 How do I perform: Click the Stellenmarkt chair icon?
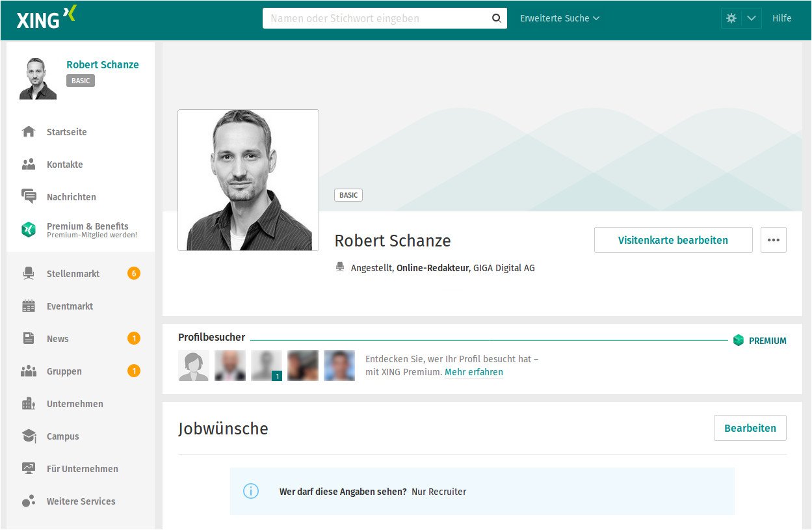[29, 274]
